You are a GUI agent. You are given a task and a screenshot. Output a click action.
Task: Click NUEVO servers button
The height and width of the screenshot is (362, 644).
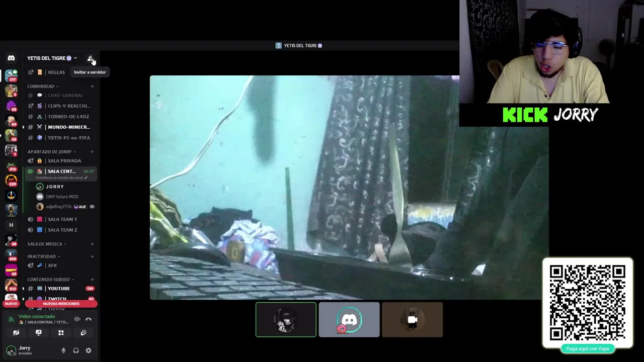11,304
